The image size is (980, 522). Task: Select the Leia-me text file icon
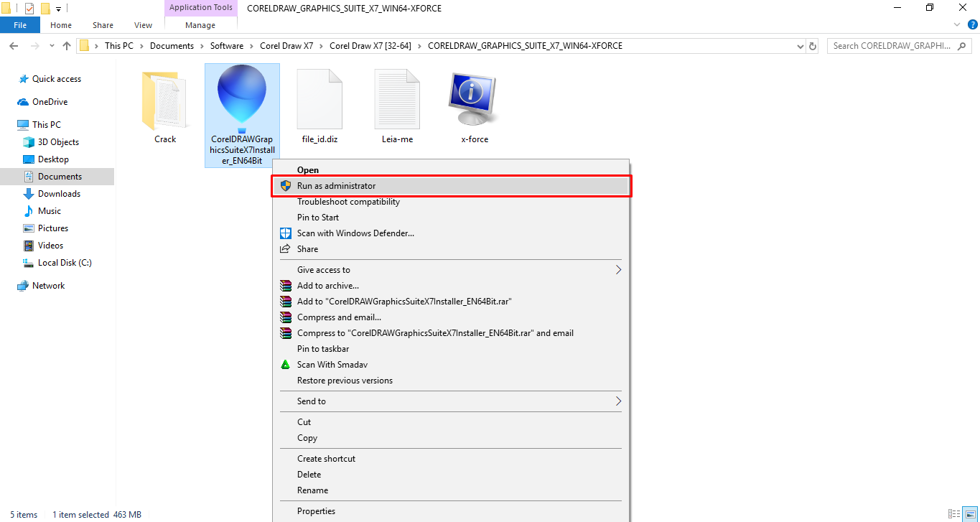pos(397,99)
